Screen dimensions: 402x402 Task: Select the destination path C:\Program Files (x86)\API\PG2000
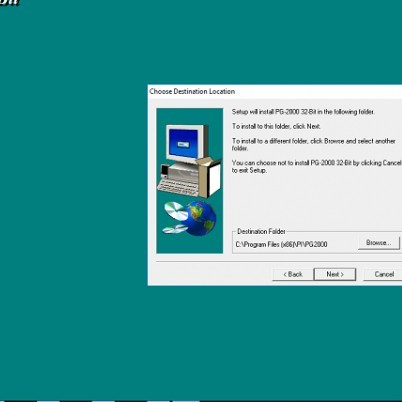[x=281, y=244]
